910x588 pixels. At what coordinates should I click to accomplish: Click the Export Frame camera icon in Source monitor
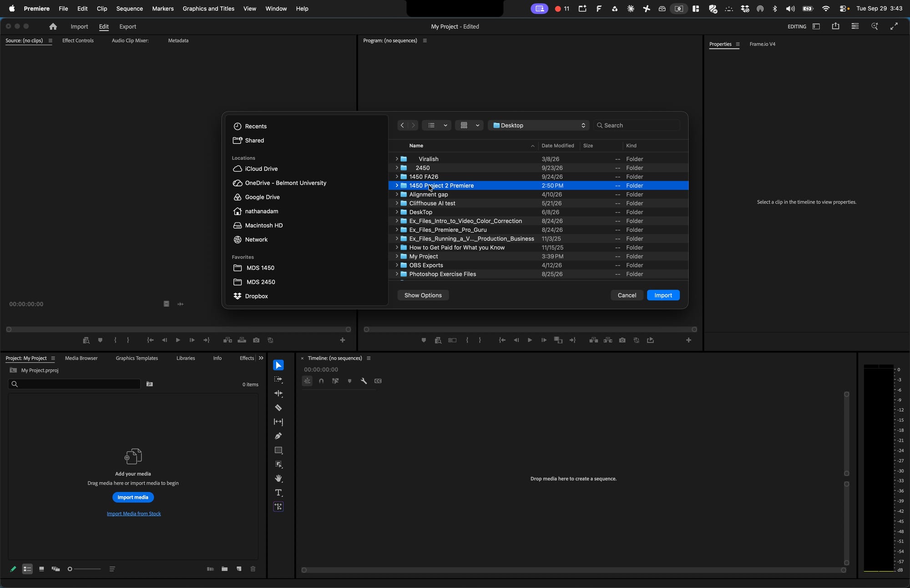(x=256, y=340)
